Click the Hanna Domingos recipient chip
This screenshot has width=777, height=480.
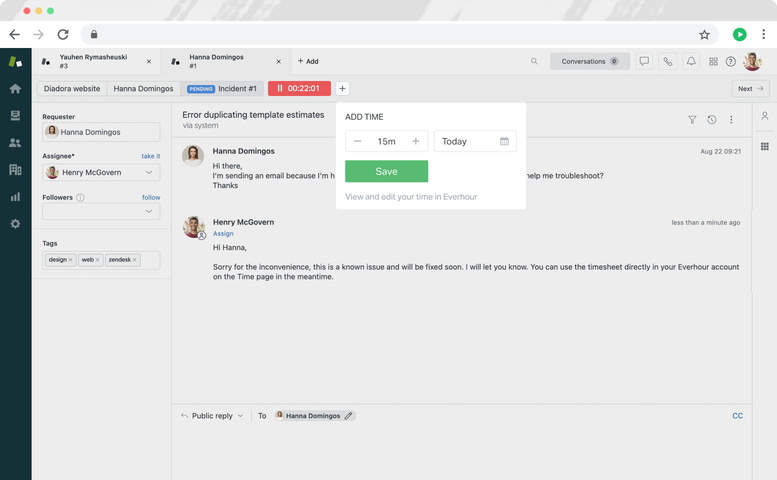coord(315,416)
